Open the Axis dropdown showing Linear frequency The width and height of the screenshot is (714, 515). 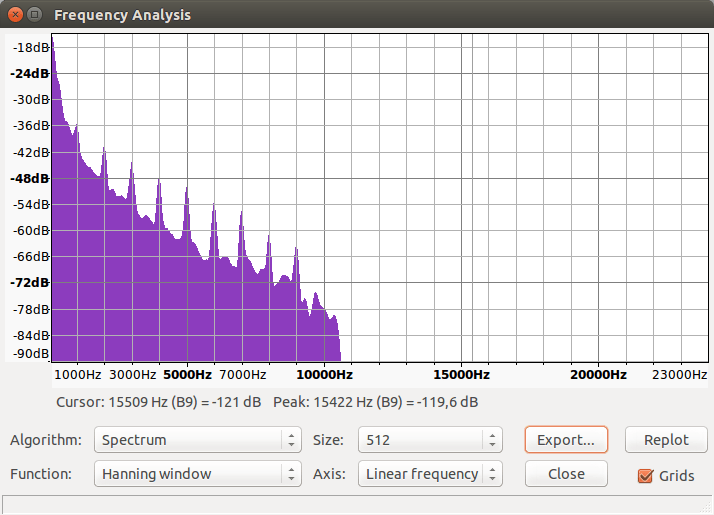point(430,474)
